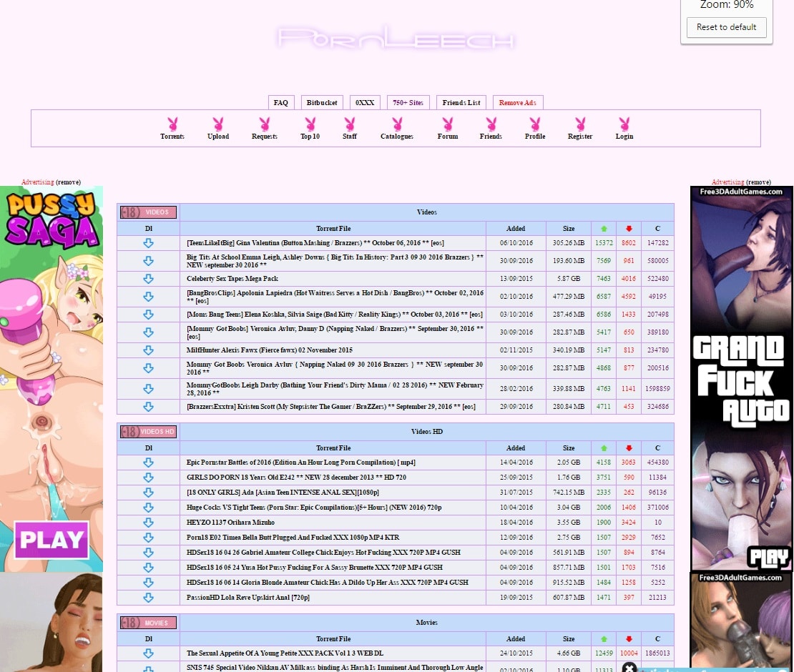Viewport: 794px width, 672px height.
Task: Click (remove) above the left advertisement
Action: tap(69, 182)
